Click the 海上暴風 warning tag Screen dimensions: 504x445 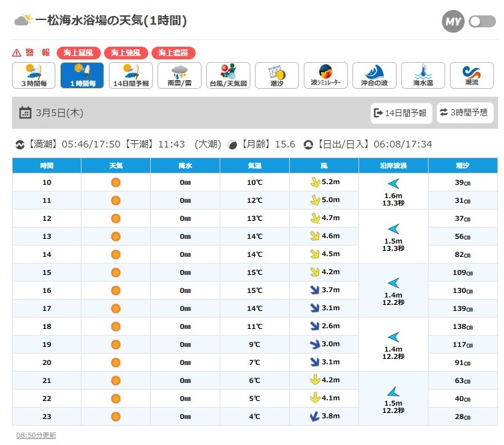tap(79, 53)
